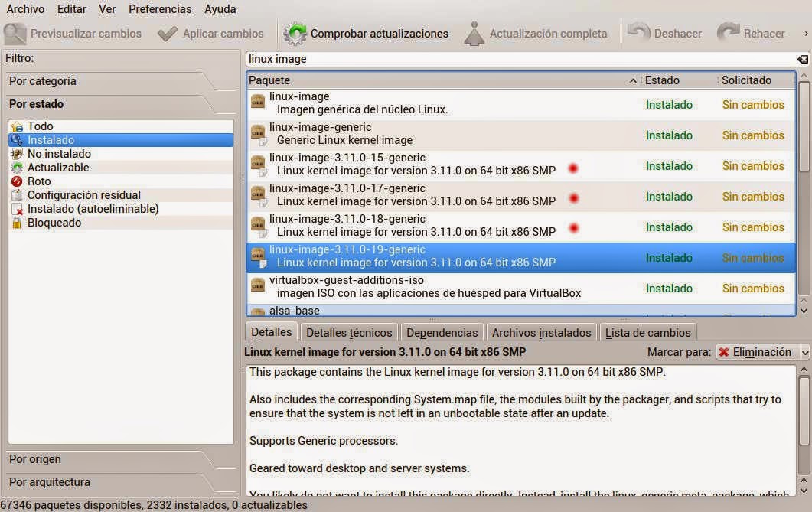Click the Configuración residual filter icon
This screenshot has height=512, width=812.
17,195
